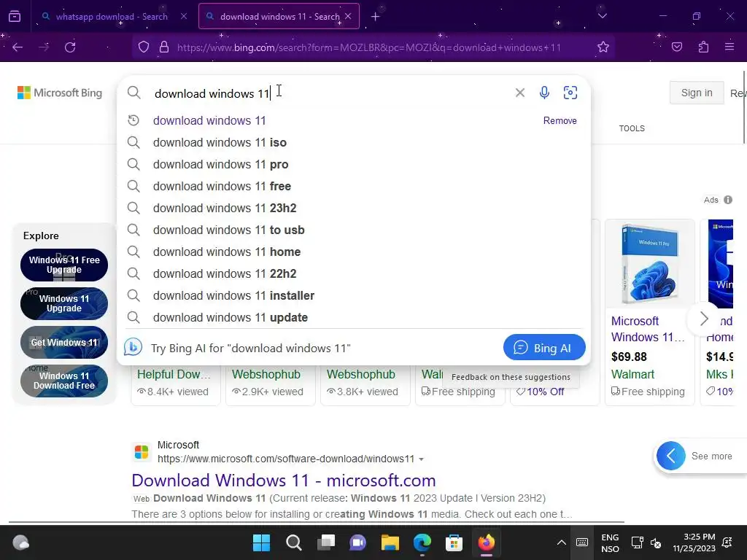Click inside the Bing search field
Screen dimensions: 747x560
coord(329,93)
